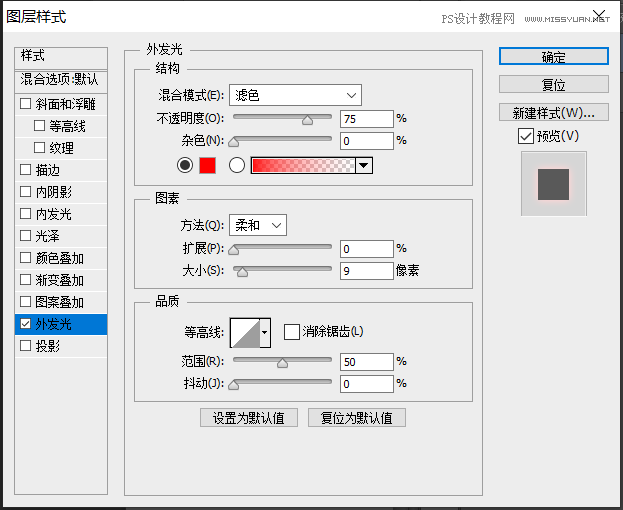Tick the 内阴影 checkbox

point(25,191)
